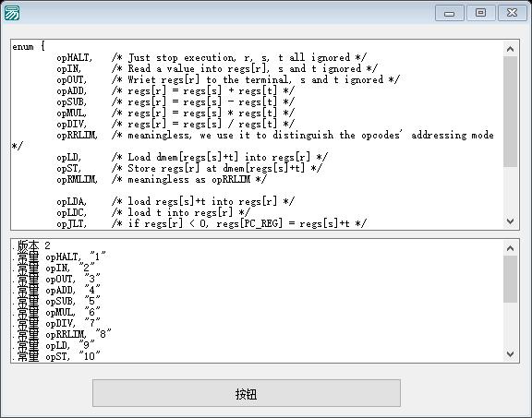Minimize the window
This screenshot has width=532, height=418.
(x=450, y=14)
